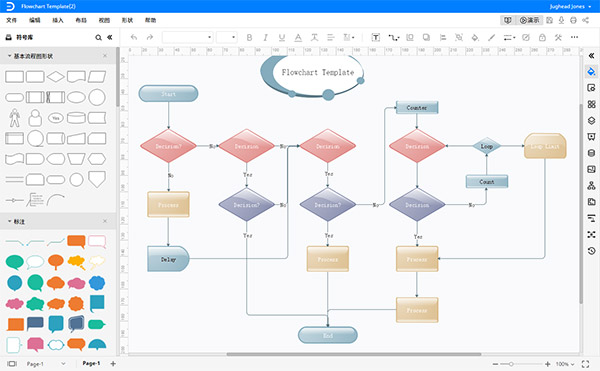Toggle italic text formatting
The image size is (600, 371).
point(265,37)
